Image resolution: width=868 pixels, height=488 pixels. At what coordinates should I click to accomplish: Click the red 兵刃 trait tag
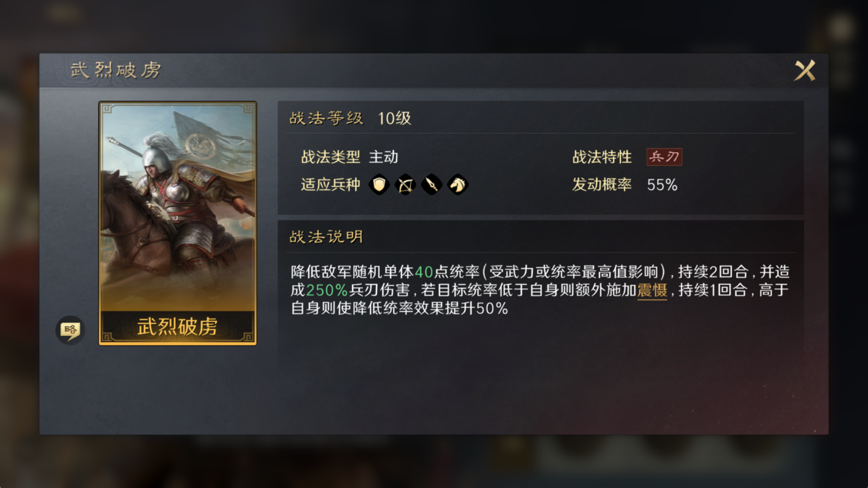[x=664, y=157]
